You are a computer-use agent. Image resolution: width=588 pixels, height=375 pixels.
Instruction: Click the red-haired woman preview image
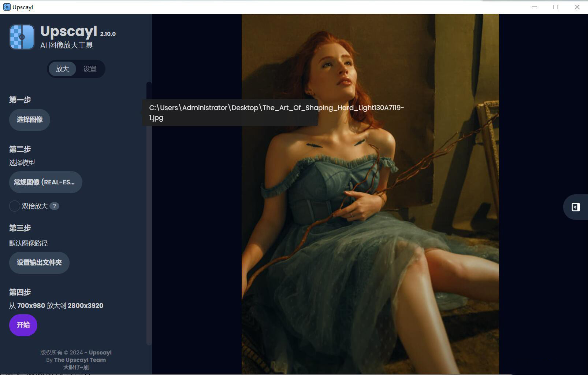click(x=370, y=220)
